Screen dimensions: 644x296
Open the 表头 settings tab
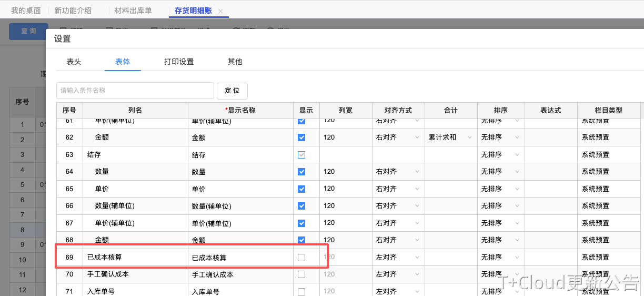[x=74, y=62]
